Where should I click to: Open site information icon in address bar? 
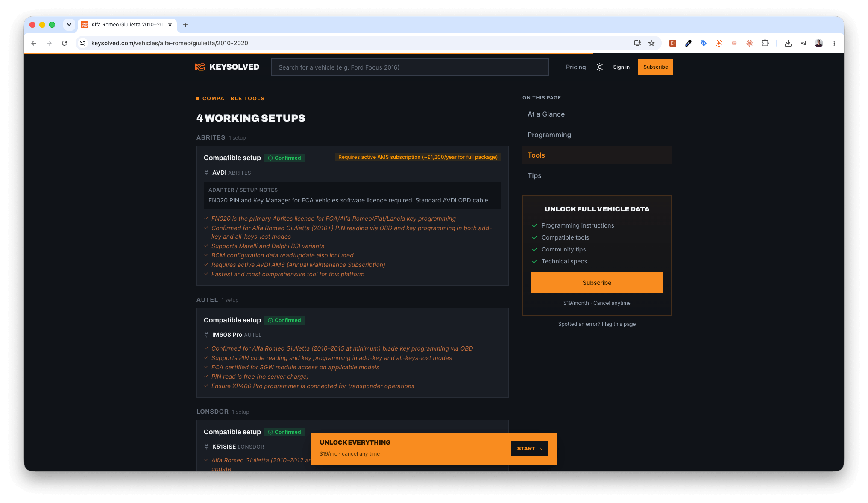83,43
